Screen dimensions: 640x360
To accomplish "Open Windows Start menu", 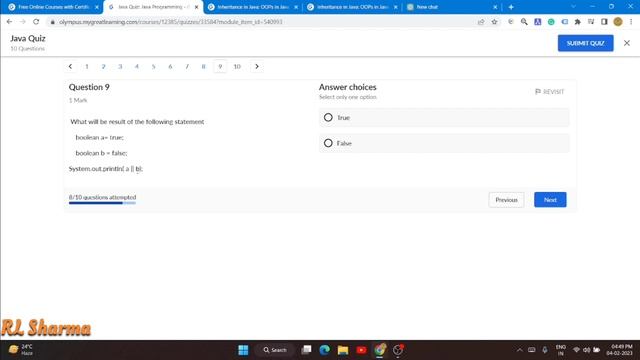I will click(243, 350).
